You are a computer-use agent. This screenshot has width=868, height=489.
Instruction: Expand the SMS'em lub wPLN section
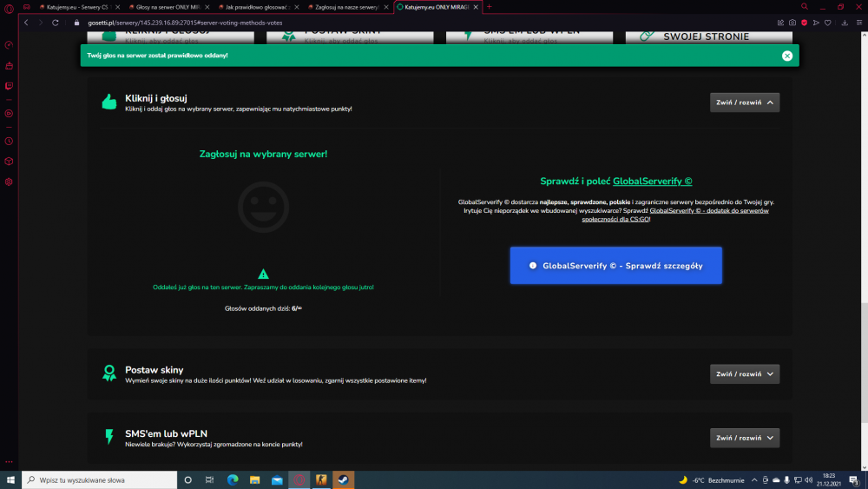tap(745, 438)
